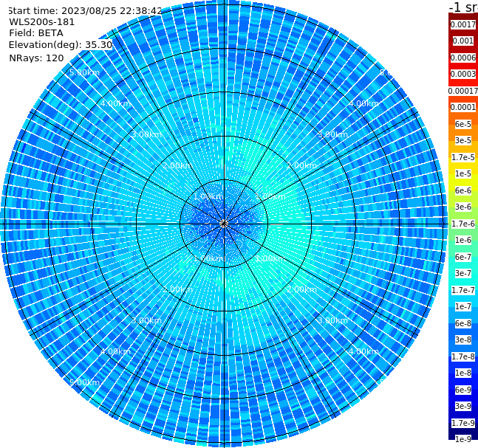Select the 1e-5 colorbar label
This screenshot has height=448, width=478.
[x=463, y=173]
